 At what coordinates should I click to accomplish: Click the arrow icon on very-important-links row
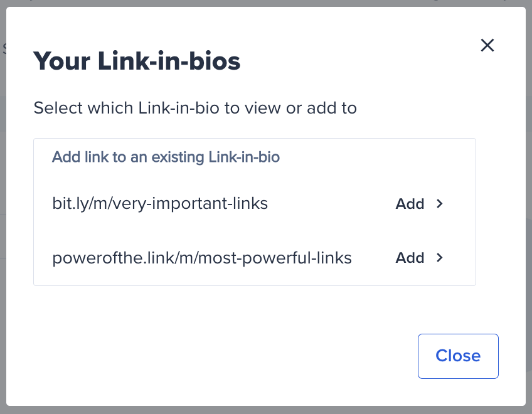click(x=439, y=204)
